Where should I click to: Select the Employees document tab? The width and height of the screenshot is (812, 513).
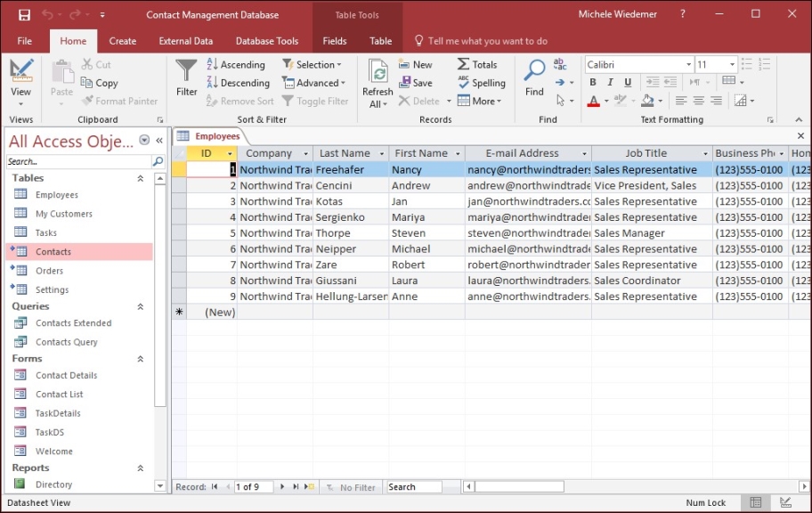pyautogui.click(x=209, y=136)
